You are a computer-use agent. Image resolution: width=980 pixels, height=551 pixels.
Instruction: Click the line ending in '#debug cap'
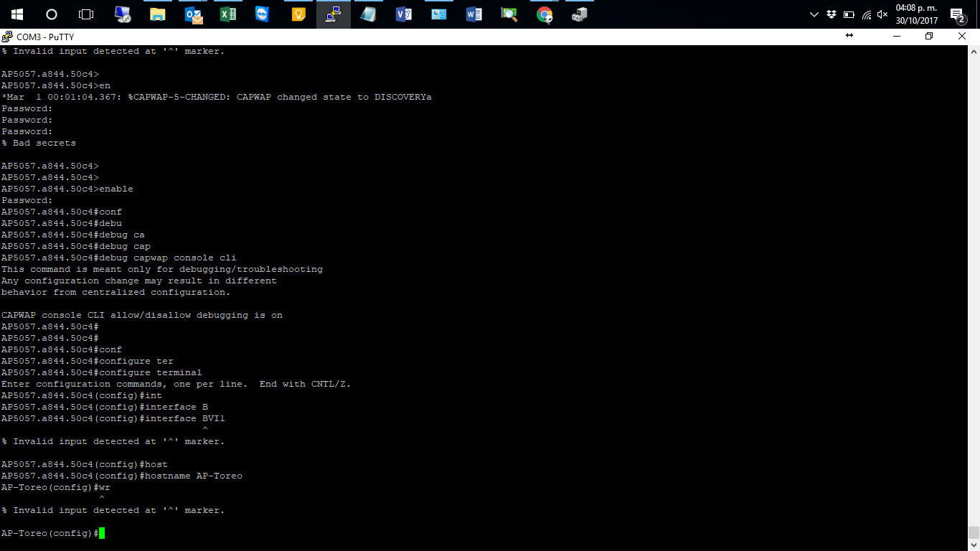click(x=76, y=246)
